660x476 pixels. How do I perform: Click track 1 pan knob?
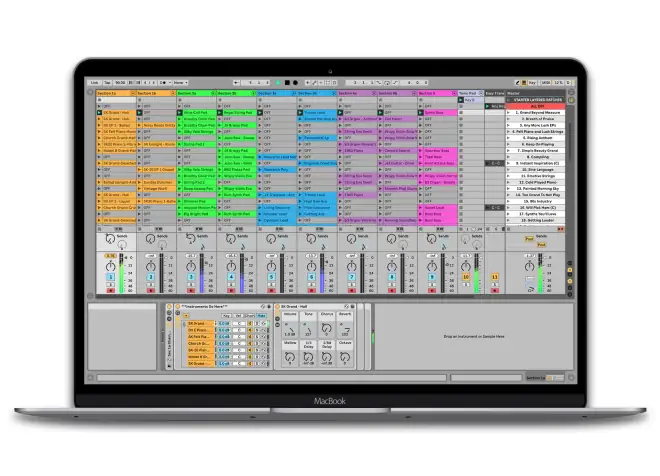[110, 266]
